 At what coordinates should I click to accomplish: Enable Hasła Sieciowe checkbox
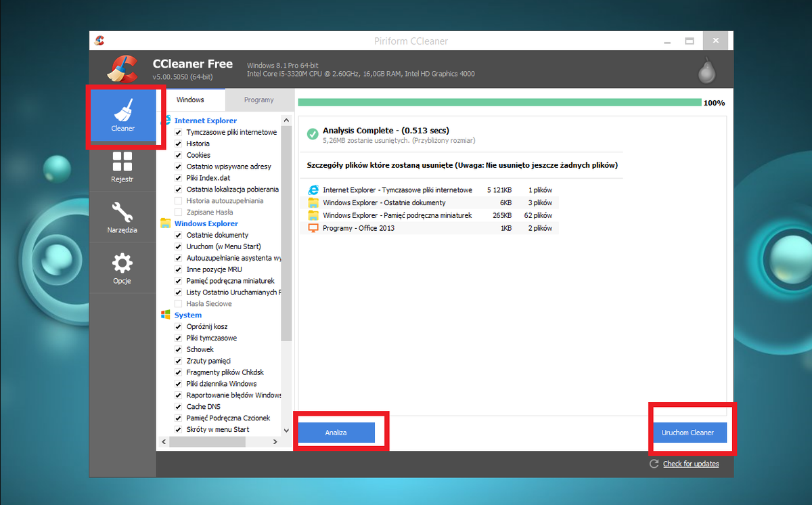click(x=179, y=304)
